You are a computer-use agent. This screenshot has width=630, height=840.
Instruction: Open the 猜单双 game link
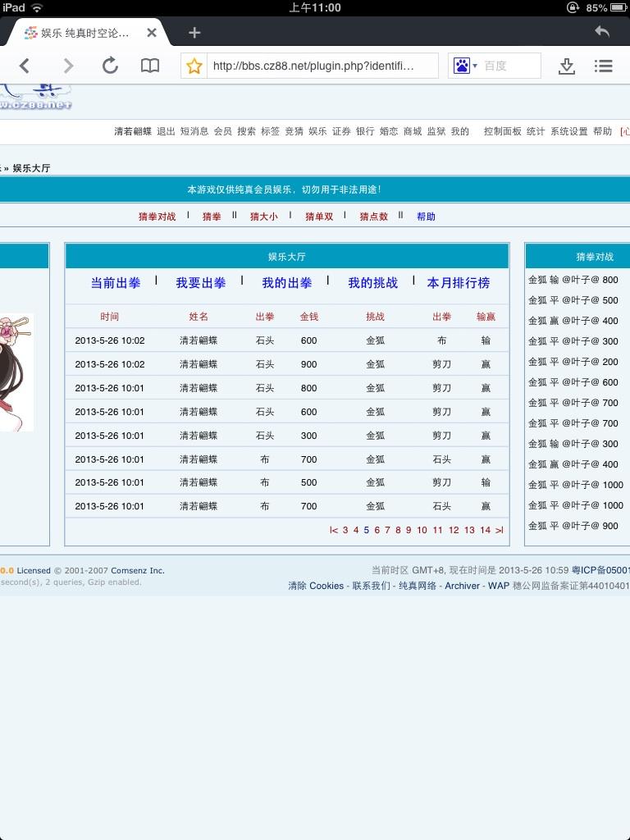click(x=319, y=217)
